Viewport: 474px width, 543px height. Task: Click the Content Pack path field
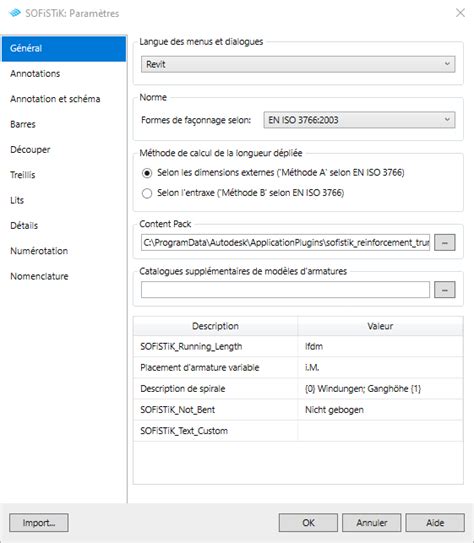(285, 242)
